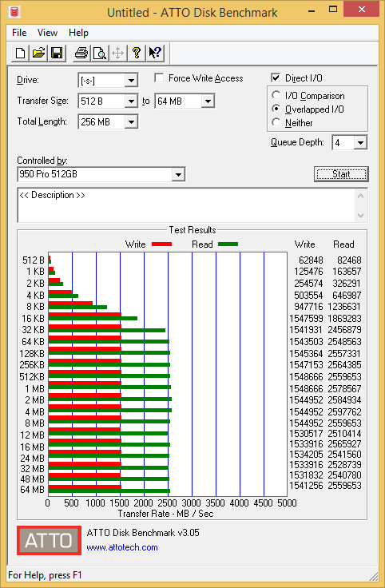Click the yellow question mark About icon
The image size is (385, 588).
coord(137,53)
